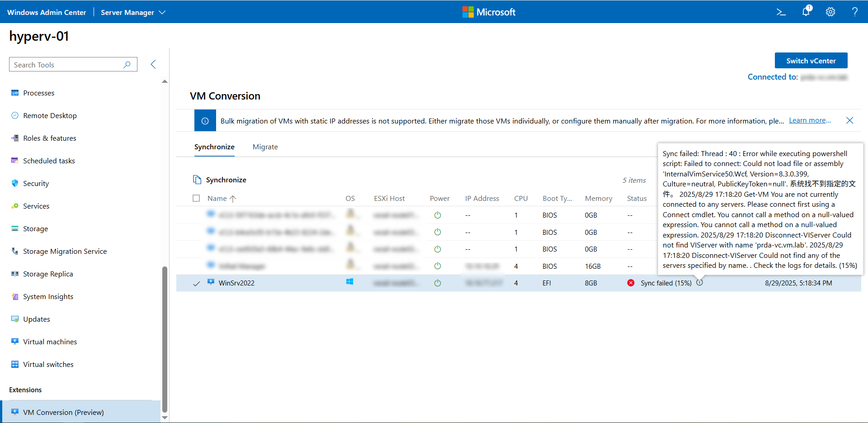868x423 pixels.
Task: Click the Roles & features icon
Action: pyautogui.click(x=15, y=138)
